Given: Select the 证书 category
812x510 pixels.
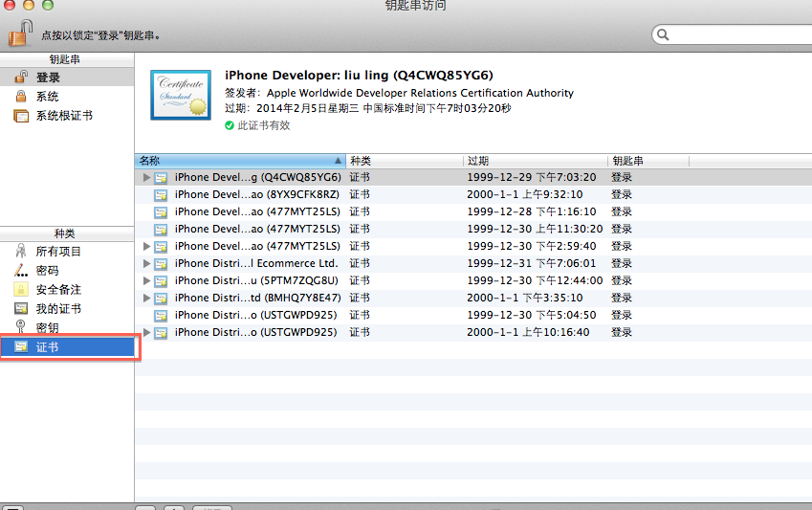Looking at the screenshot, I should (68, 346).
